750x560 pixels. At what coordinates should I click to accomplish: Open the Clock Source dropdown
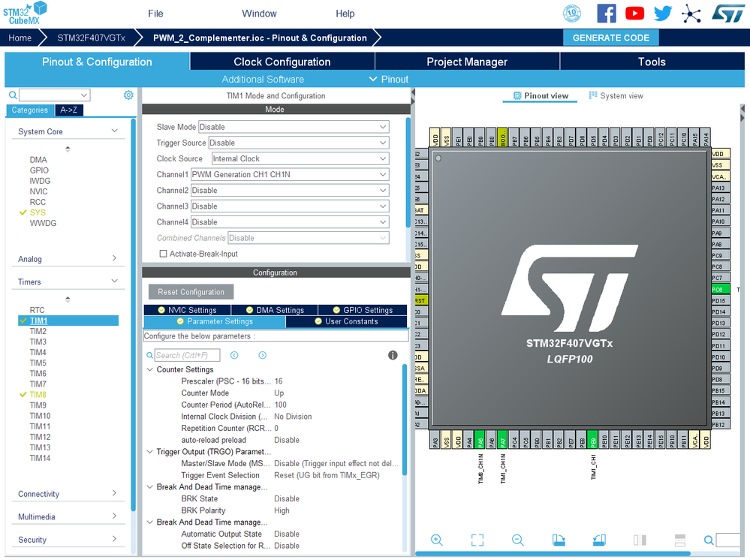300,158
